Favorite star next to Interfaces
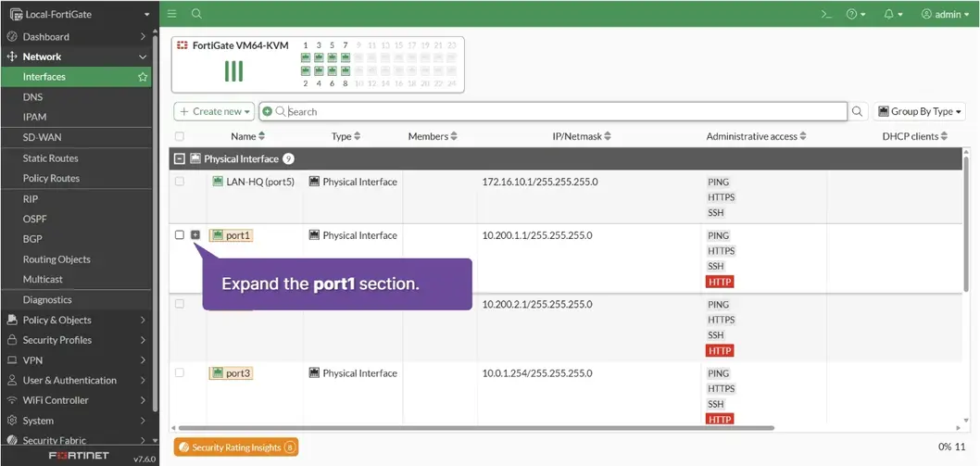The height and width of the screenshot is (466, 980). [143, 77]
